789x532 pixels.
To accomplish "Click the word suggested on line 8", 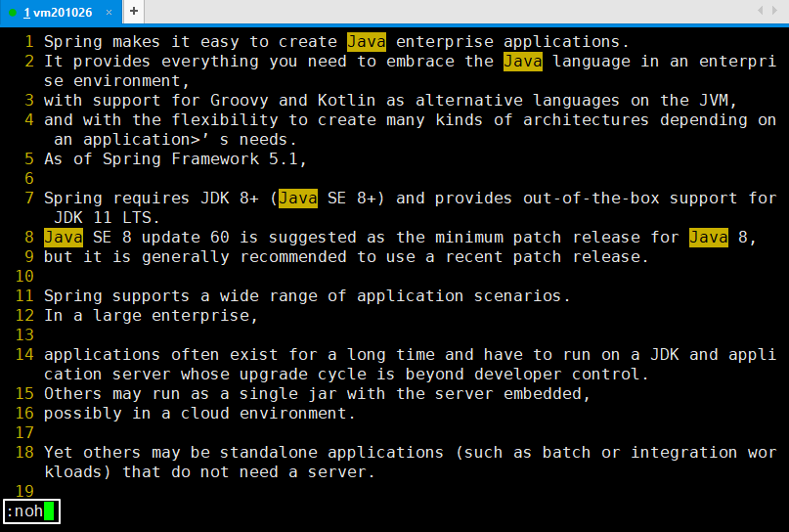I will click(x=313, y=238).
